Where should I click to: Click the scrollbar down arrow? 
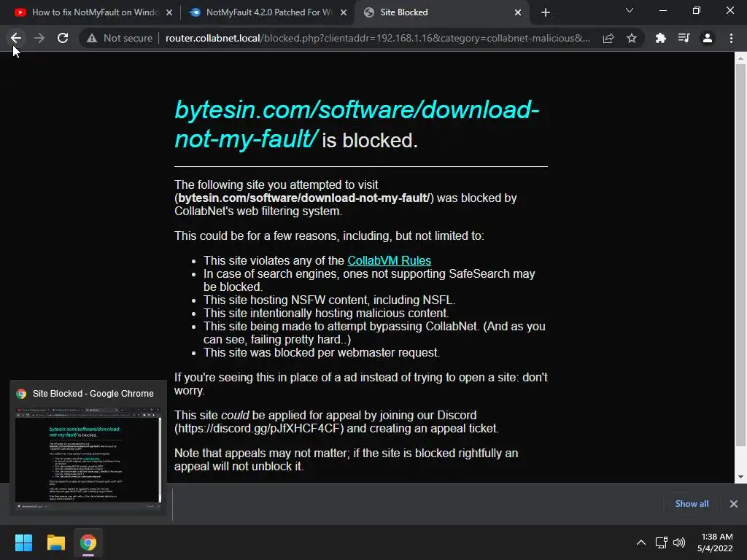tap(740, 477)
